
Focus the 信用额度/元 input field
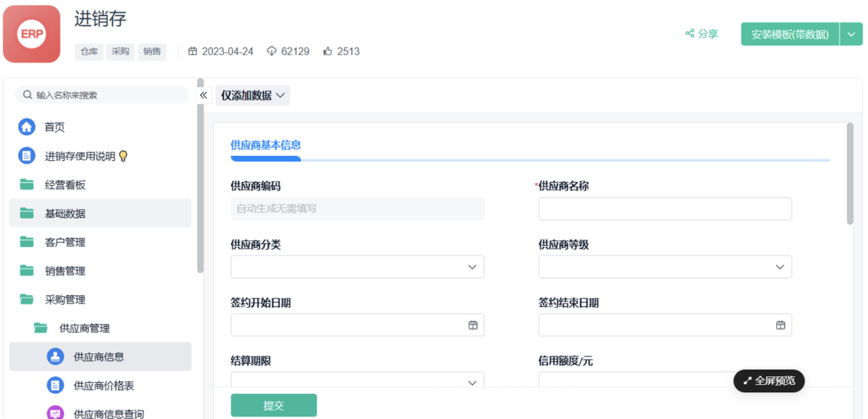tap(665, 380)
